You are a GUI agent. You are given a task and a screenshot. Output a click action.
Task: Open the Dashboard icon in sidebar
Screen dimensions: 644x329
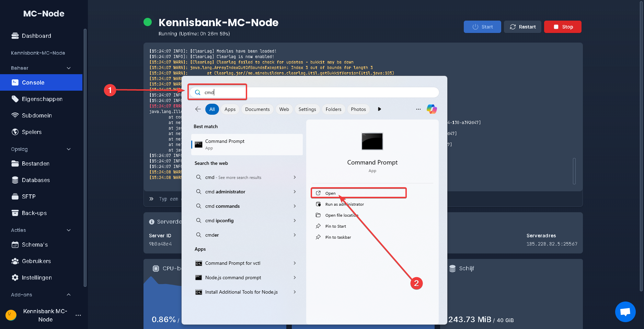15,36
